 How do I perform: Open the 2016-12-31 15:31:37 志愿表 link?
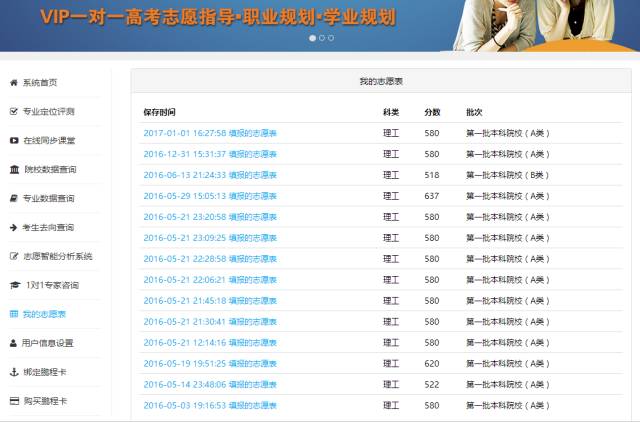coord(210,154)
